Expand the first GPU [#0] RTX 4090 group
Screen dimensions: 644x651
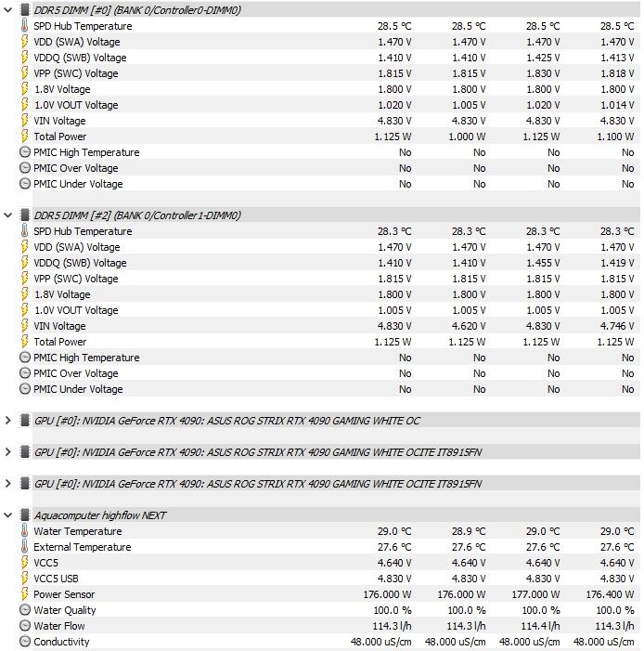click(x=7, y=420)
